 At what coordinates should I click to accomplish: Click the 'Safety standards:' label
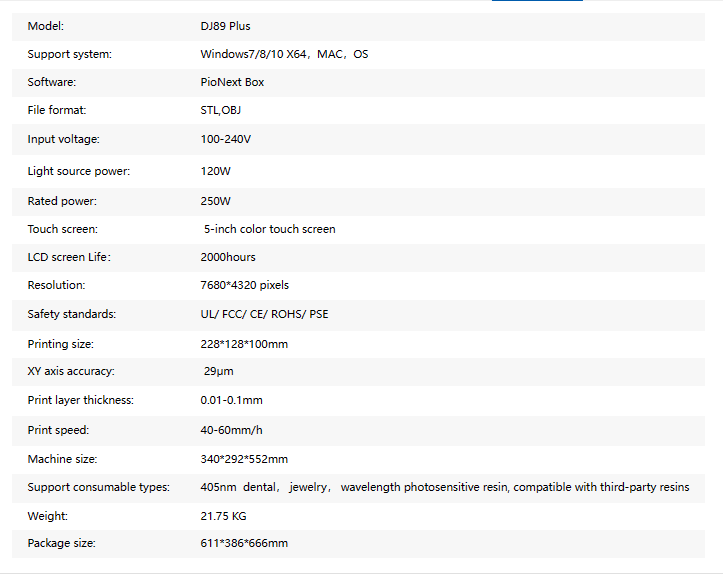pos(72,314)
